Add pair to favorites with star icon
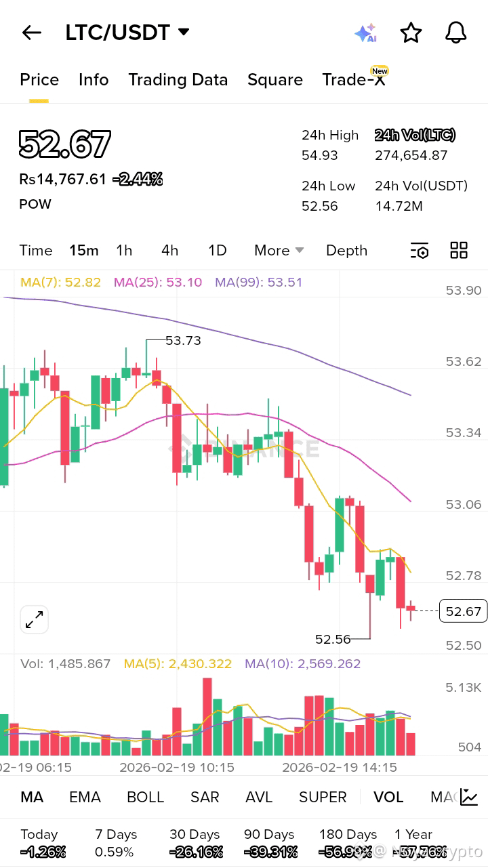 tap(411, 33)
